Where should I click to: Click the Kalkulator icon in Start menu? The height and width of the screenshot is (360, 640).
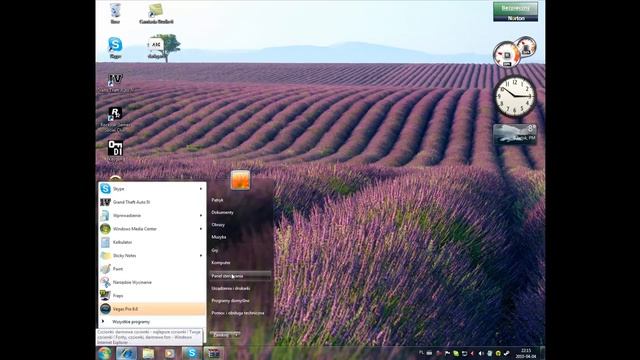tap(105, 242)
